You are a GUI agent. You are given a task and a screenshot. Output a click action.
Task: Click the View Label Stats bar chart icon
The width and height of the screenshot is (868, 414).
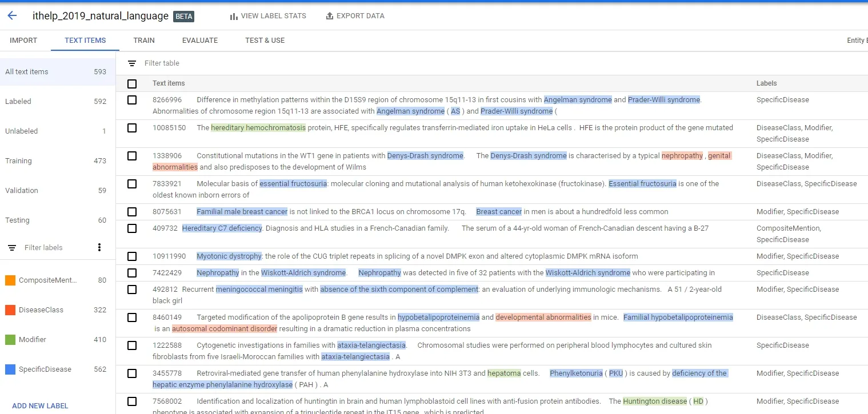234,17
